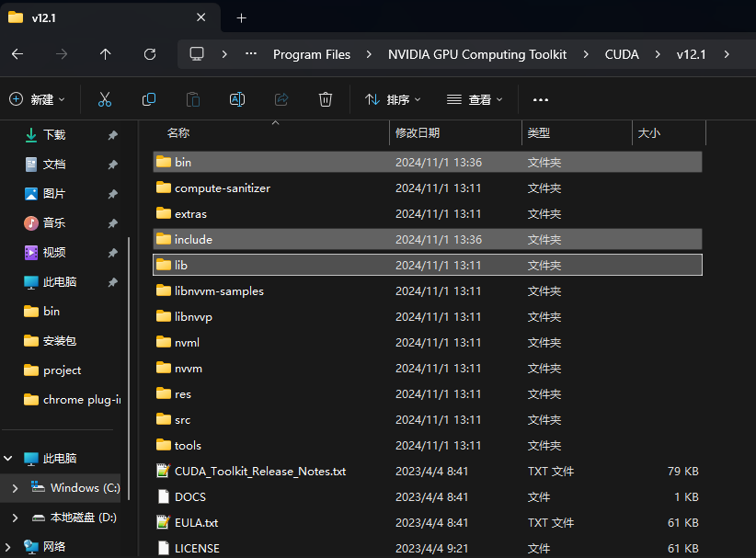Open the 排序 sort dropdown
This screenshot has width=756, height=558.
coord(393,99)
